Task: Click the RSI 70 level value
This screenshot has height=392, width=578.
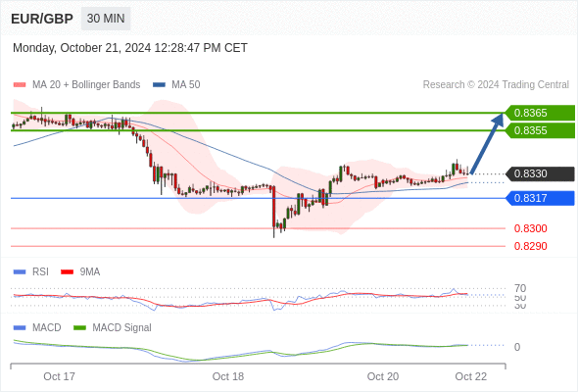Action: click(x=520, y=288)
